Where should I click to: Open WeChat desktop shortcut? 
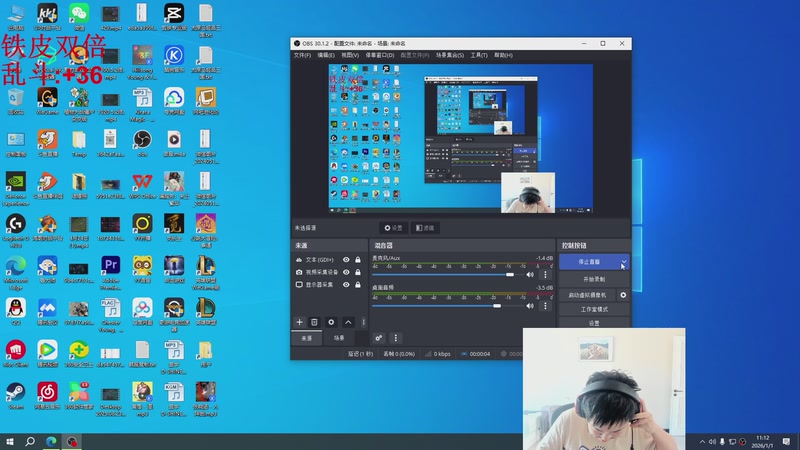click(x=79, y=17)
